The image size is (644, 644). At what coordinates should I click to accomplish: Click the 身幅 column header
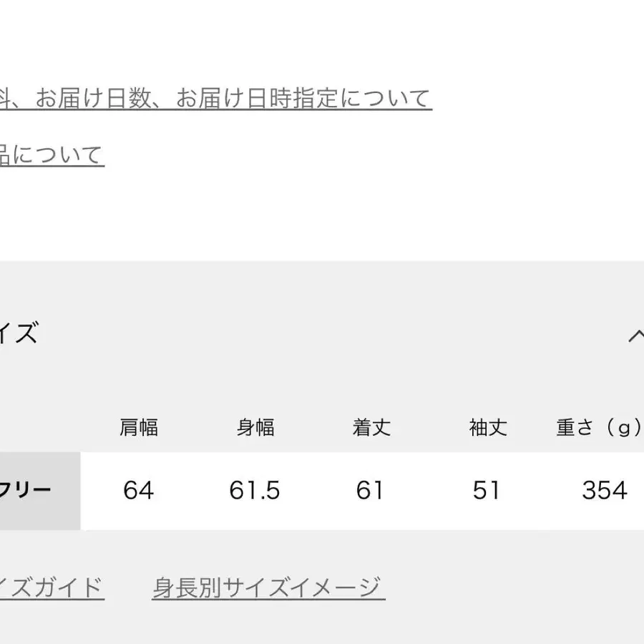pos(255,428)
